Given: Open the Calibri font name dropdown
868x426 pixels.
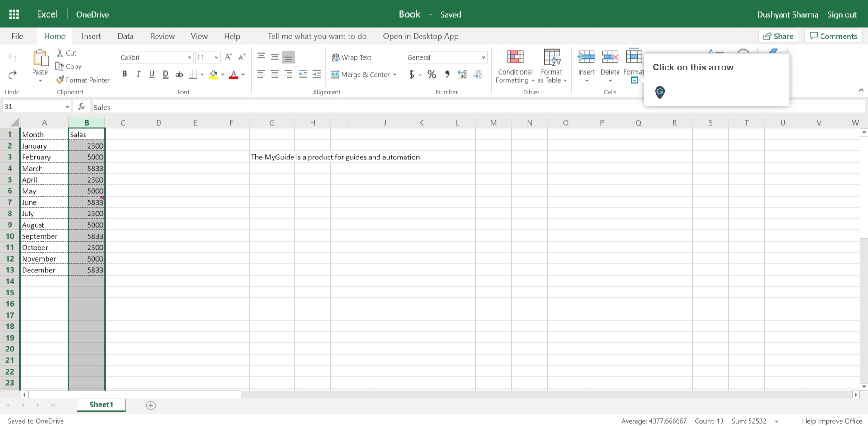Looking at the screenshot, I should (x=189, y=57).
